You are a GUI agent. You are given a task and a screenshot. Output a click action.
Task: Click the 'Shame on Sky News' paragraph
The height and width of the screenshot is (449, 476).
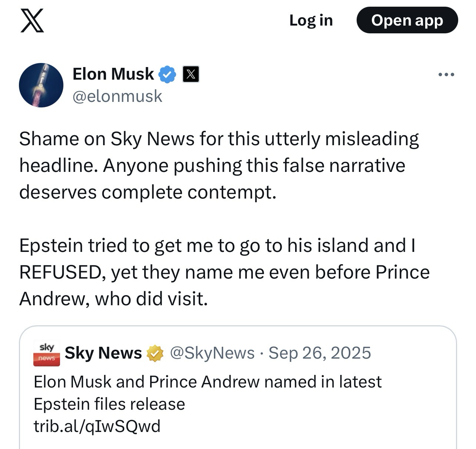219,165
